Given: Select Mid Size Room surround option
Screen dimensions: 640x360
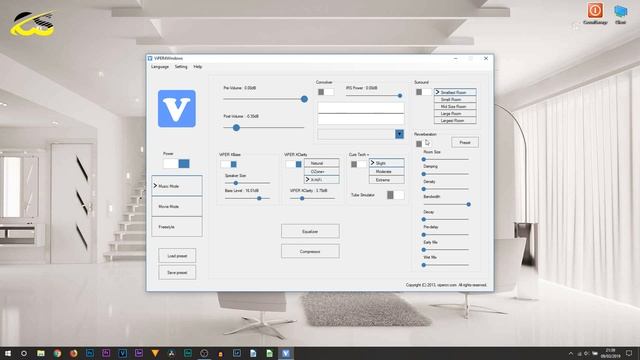Looking at the screenshot, I should [x=455, y=106].
